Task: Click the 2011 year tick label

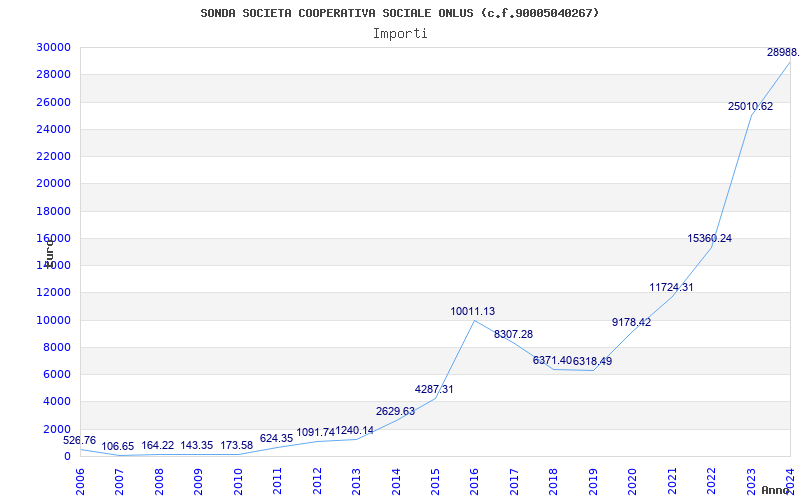Action: [278, 480]
